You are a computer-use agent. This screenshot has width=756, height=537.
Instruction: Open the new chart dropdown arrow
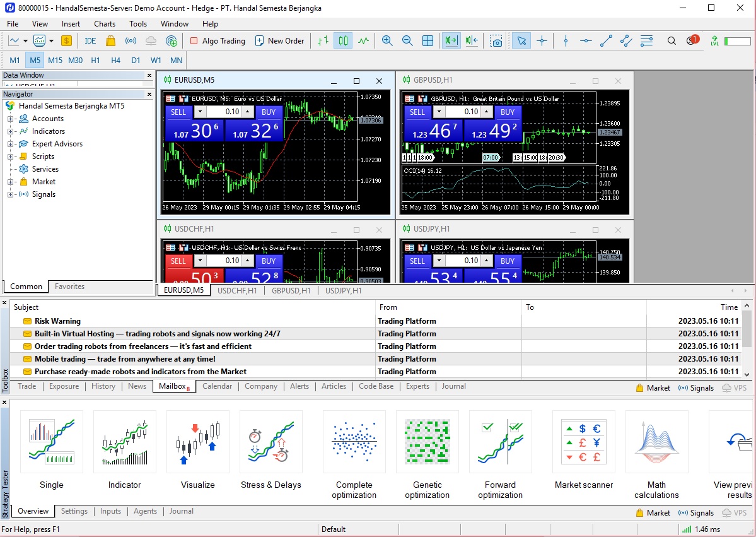[x=26, y=41]
